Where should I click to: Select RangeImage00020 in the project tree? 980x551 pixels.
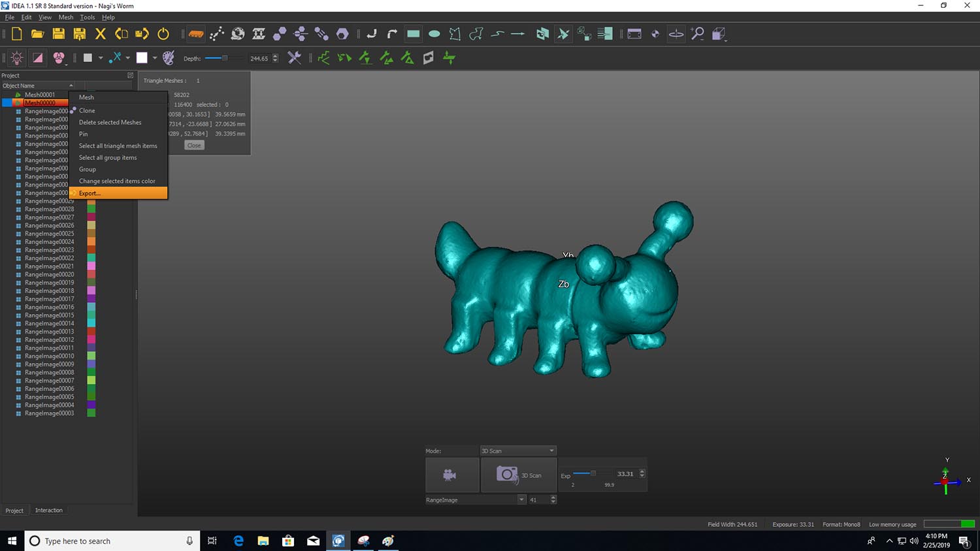(49, 275)
